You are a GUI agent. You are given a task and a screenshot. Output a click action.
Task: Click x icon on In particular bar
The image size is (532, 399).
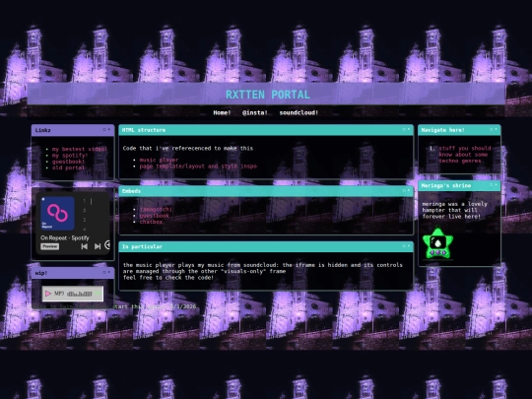pos(409,246)
